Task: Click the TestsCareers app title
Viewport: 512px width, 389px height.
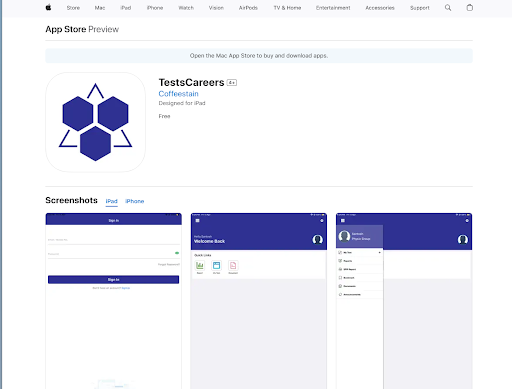Action: (x=191, y=82)
